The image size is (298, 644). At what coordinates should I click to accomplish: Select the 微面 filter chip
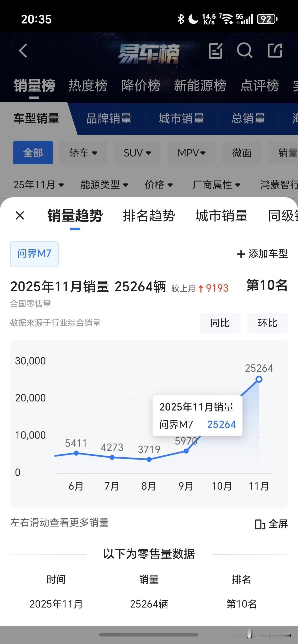242,153
